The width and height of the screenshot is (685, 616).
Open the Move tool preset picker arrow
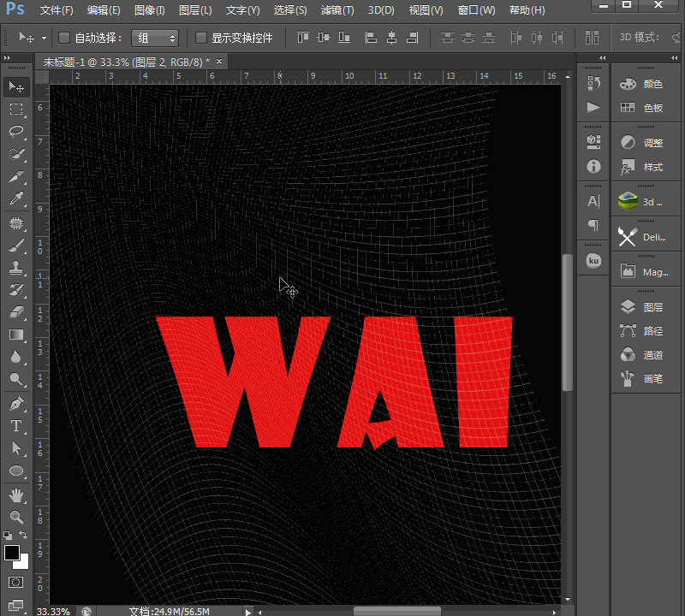(45, 38)
